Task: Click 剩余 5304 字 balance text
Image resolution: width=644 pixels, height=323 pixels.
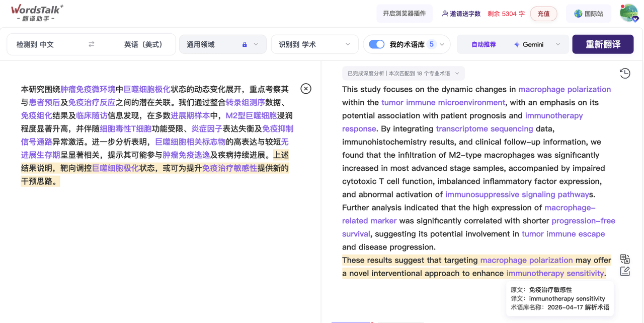Action: 506,14
